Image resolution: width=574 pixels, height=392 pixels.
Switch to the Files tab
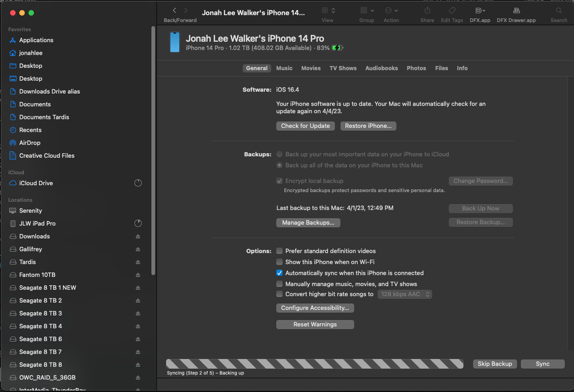(x=442, y=68)
